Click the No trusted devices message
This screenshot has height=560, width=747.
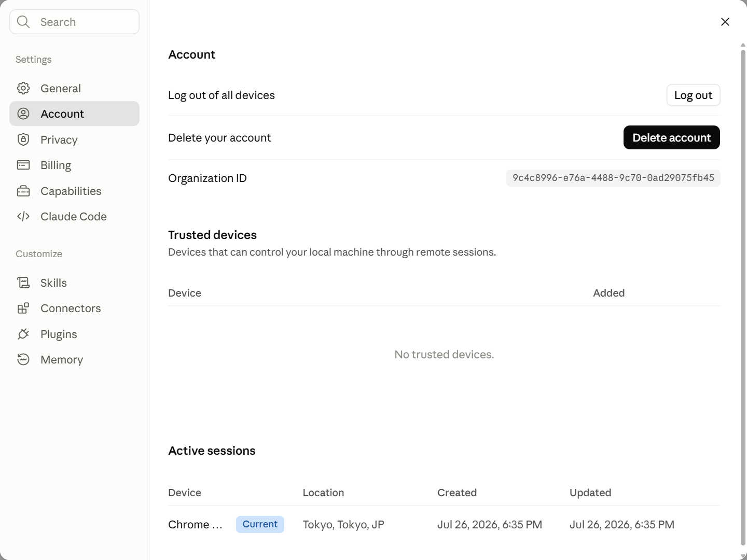tap(444, 354)
